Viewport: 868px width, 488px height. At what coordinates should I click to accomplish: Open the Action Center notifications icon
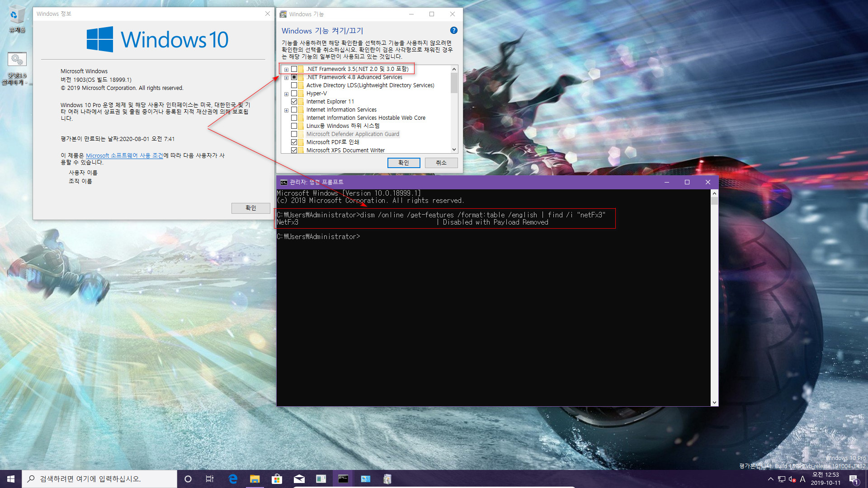854,479
